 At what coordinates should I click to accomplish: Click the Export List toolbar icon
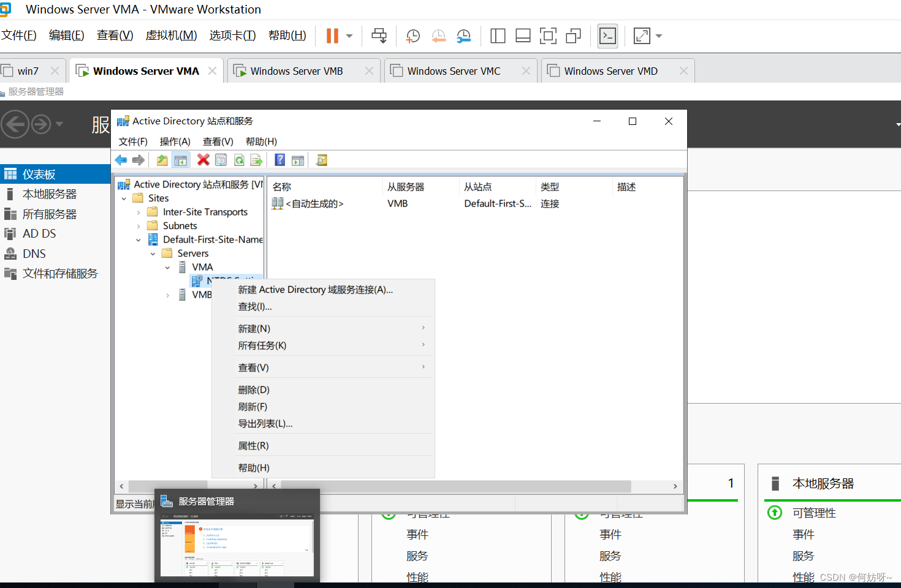click(256, 160)
